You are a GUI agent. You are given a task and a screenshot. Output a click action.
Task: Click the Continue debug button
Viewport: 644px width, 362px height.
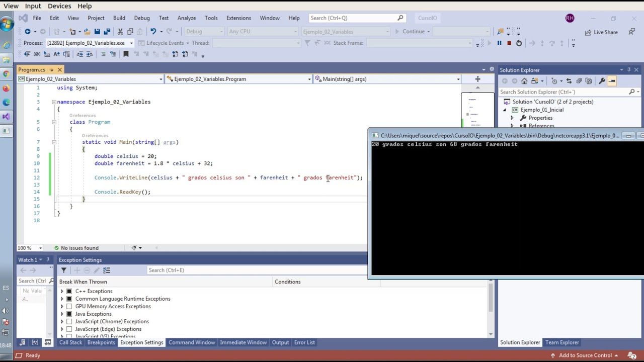tap(413, 32)
